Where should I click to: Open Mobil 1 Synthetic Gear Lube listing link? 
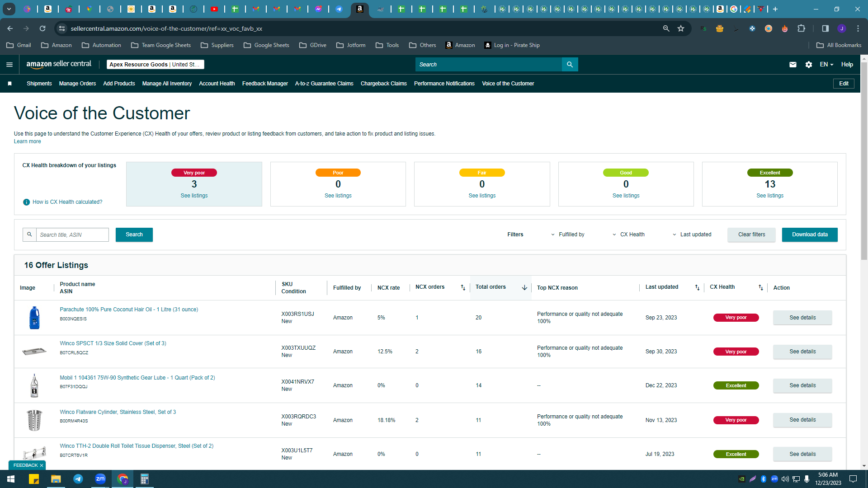click(x=137, y=378)
